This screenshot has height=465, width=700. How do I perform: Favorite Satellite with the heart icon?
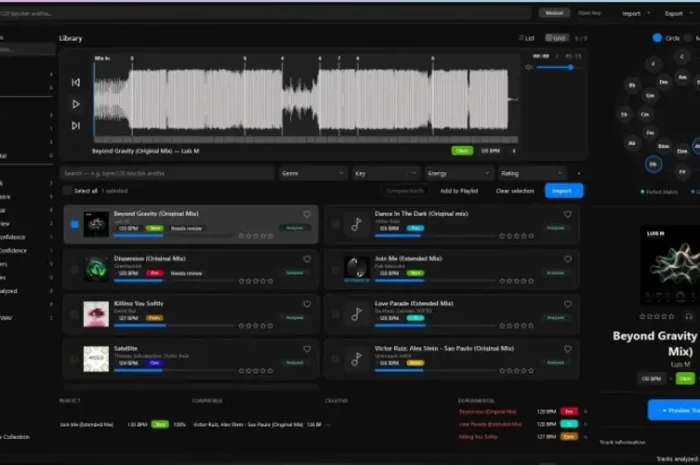tap(307, 349)
